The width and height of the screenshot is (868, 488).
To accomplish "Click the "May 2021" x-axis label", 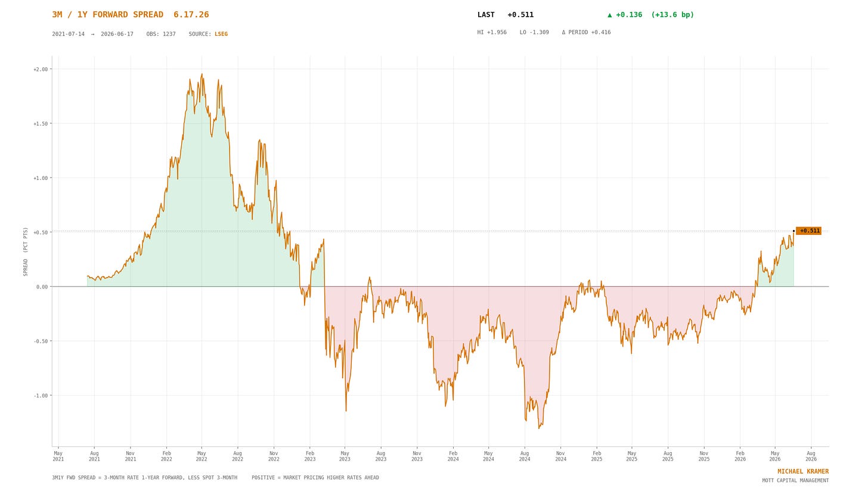I will (58, 456).
